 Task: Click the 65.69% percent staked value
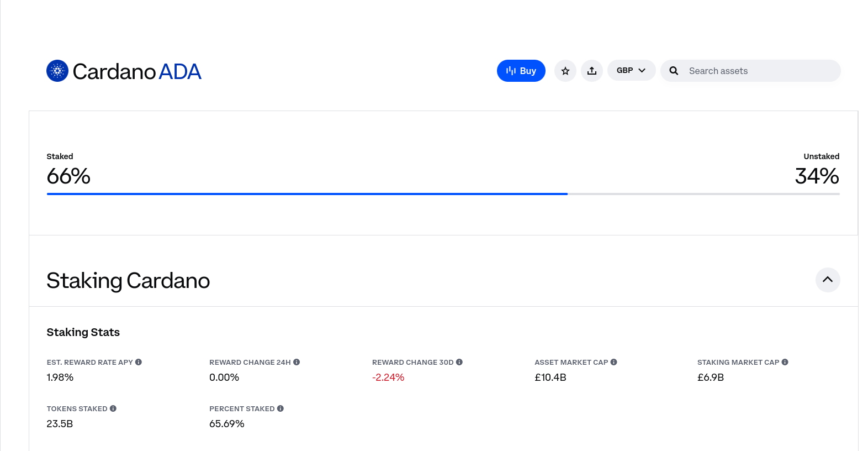227,424
